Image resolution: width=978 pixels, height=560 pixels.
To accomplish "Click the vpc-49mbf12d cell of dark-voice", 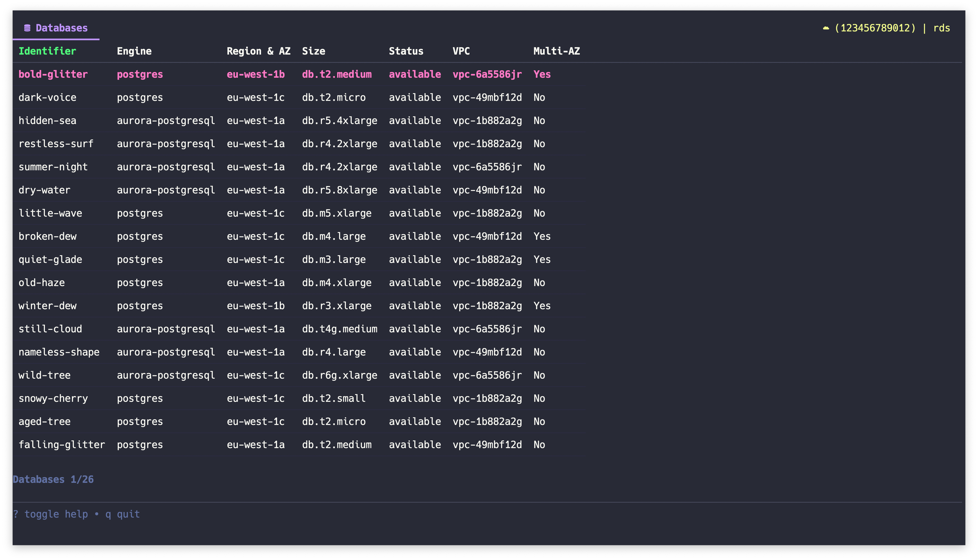I will tap(487, 97).
